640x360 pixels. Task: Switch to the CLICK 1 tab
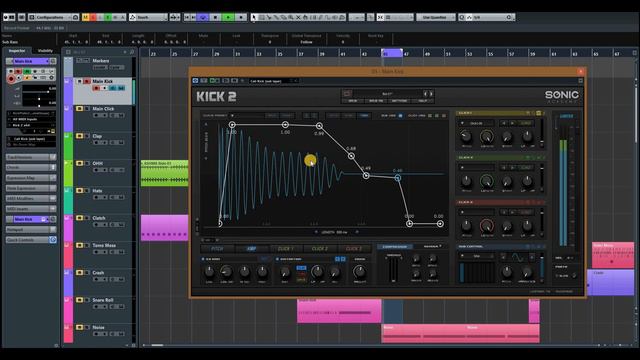286,249
